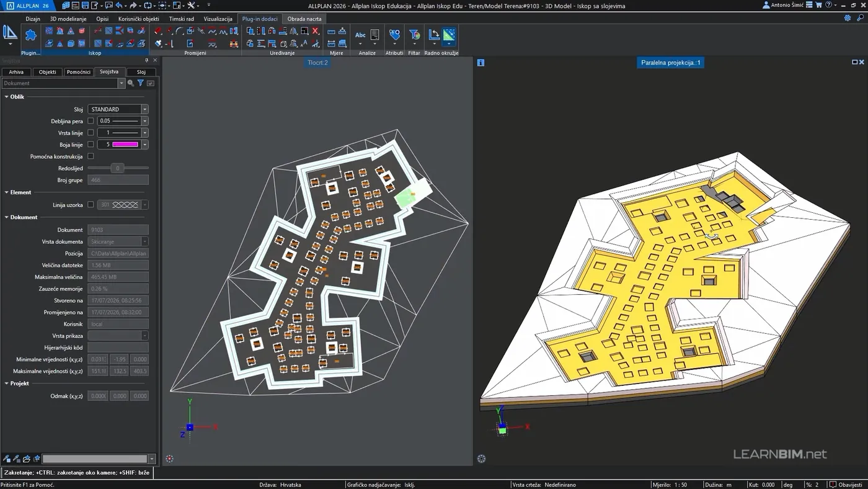Switch to the Opisi ribbon tab
Screen dimensions: 868x489
[102, 19]
